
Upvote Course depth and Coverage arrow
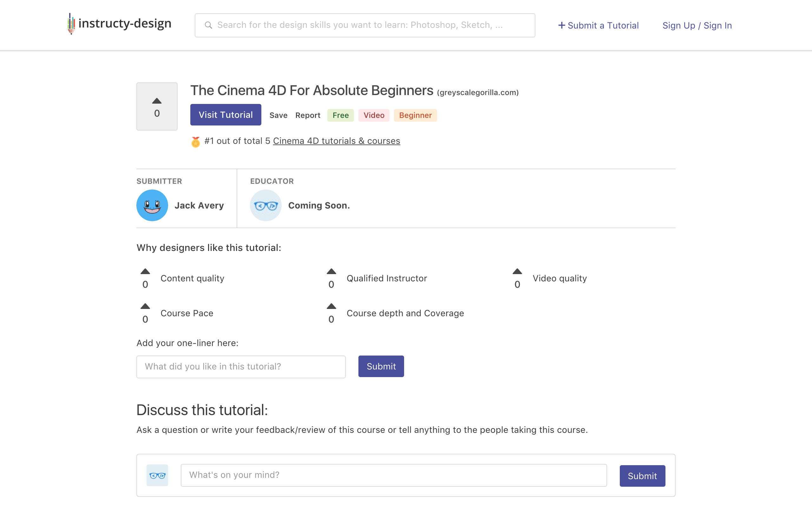pos(331,306)
